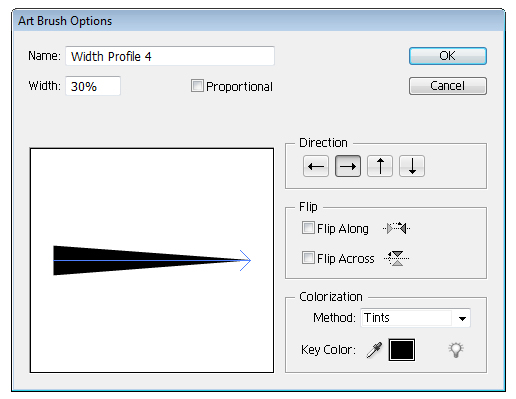Set brush direction to up arrow
The height and width of the screenshot is (399, 516).
(380, 166)
